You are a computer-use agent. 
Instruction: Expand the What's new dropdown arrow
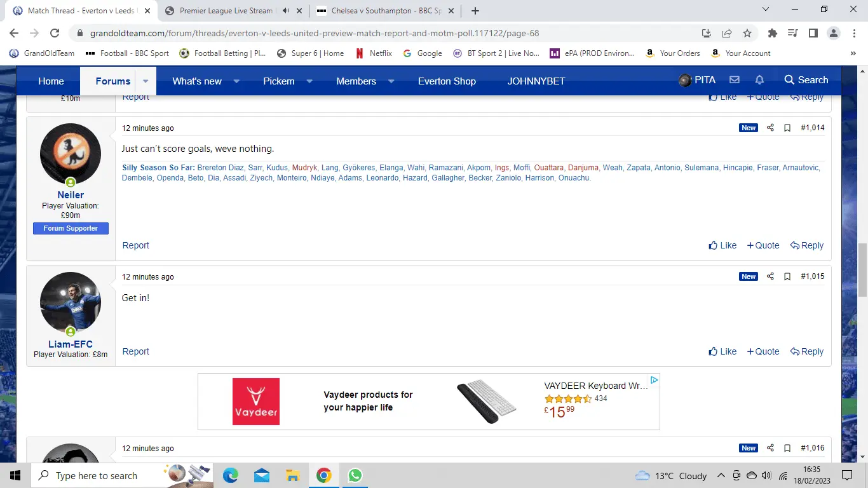point(236,81)
